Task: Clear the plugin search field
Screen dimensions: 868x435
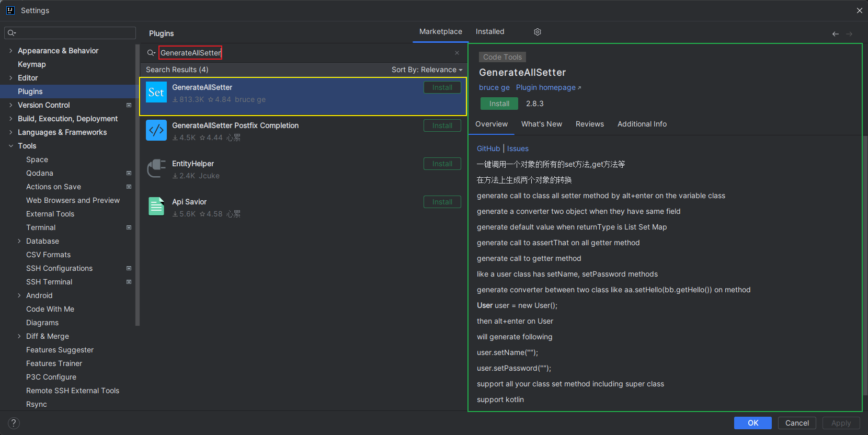Action: pyautogui.click(x=456, y=53)
